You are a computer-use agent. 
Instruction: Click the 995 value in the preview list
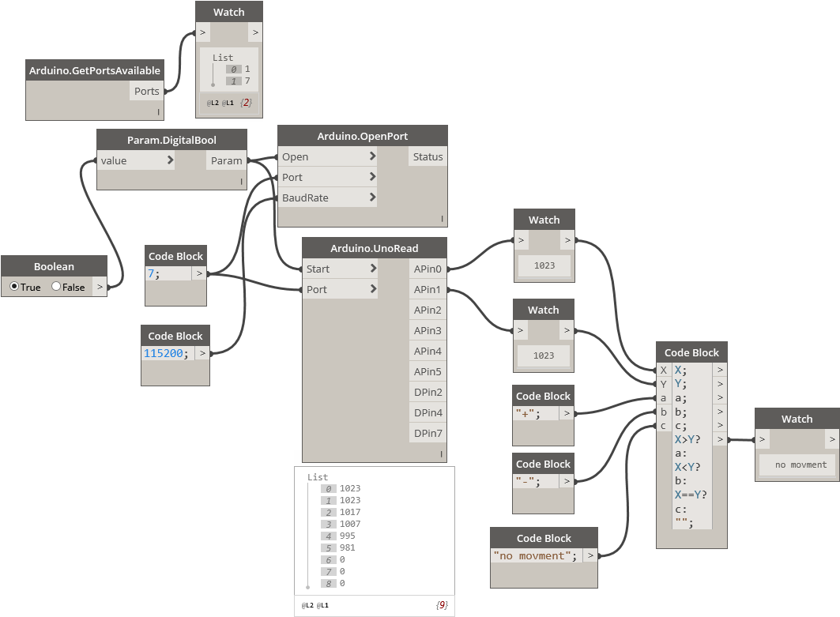[347, 536]
